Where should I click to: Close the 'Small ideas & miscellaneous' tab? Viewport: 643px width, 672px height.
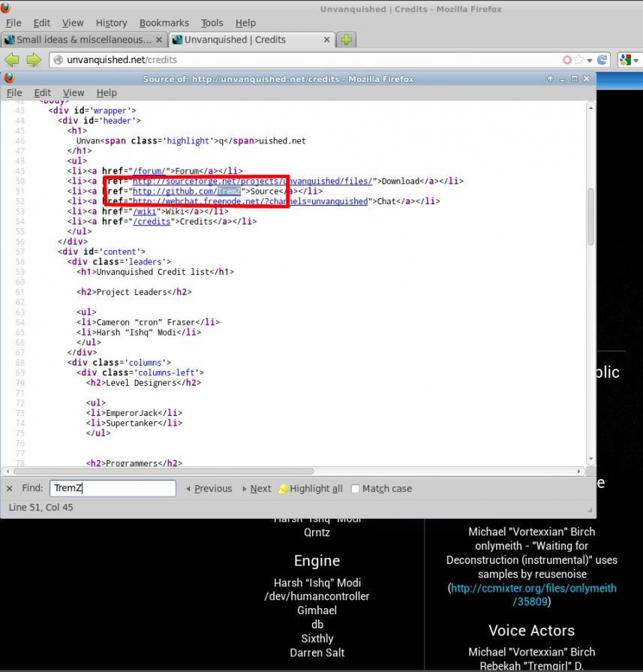160,40
